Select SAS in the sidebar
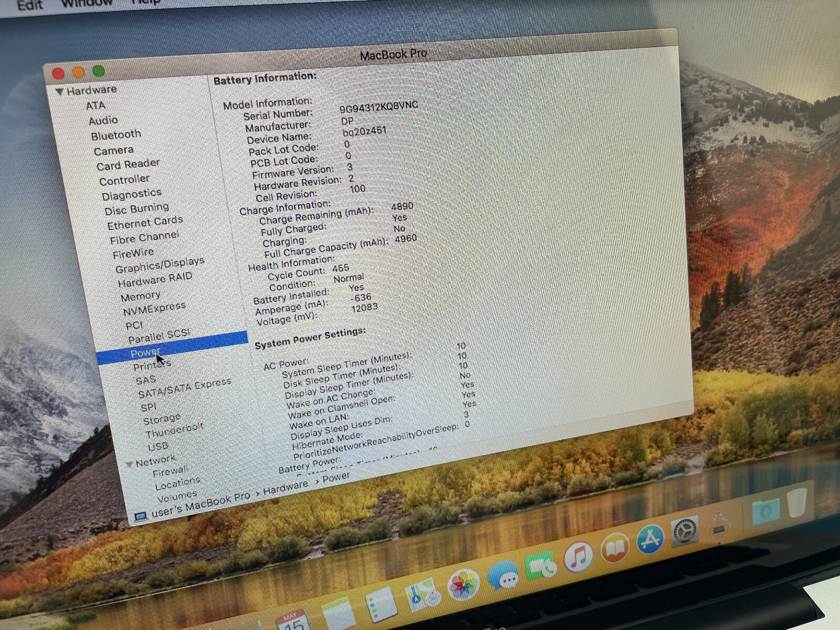The image size is (840, 630). pos(145,380)
